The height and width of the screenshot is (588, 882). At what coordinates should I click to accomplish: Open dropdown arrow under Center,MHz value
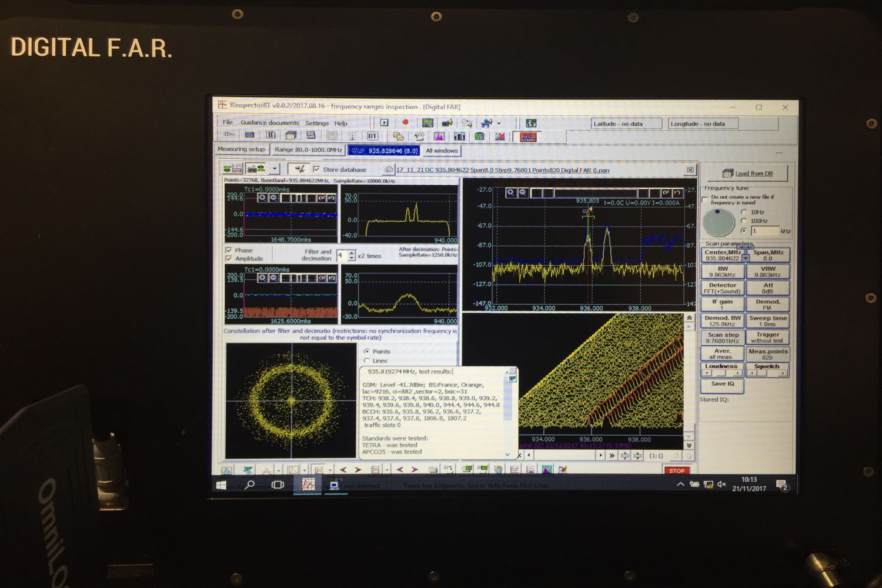(746, 259)
